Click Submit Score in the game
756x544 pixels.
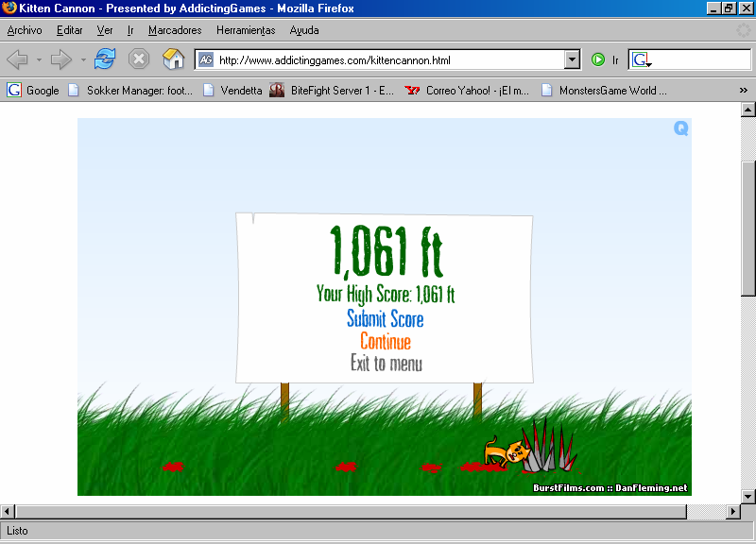[x=385, y=319]
